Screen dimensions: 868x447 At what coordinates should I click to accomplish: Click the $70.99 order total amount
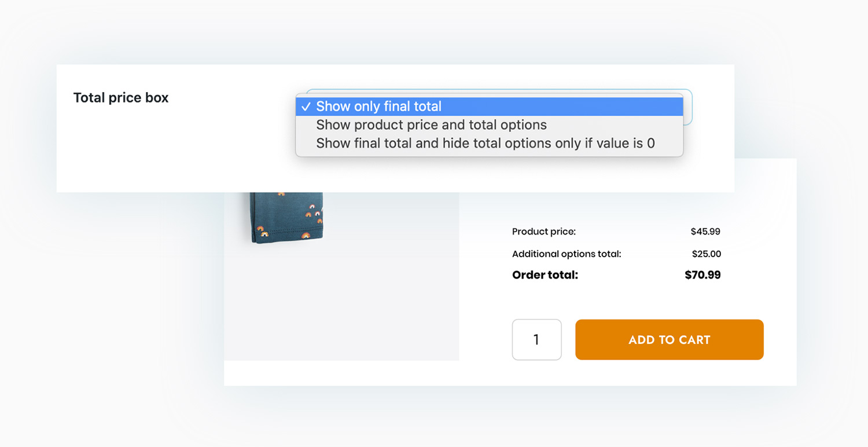tap(703, 275)
